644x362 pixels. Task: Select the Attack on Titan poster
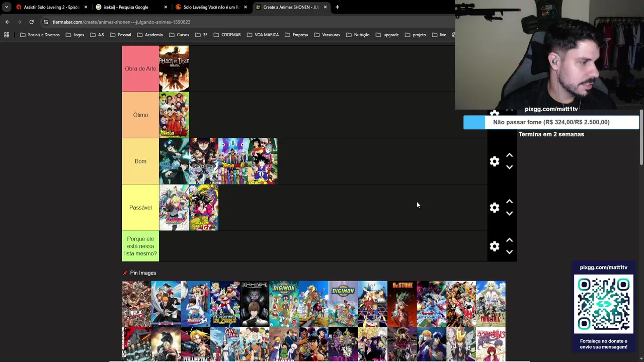(174, 68)
